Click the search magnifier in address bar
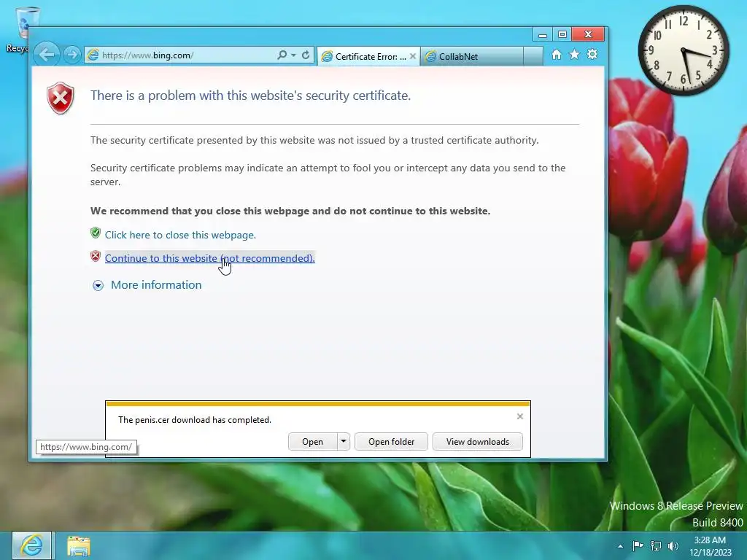This screenshot has height=560, width=747. (x=282, y=55)
